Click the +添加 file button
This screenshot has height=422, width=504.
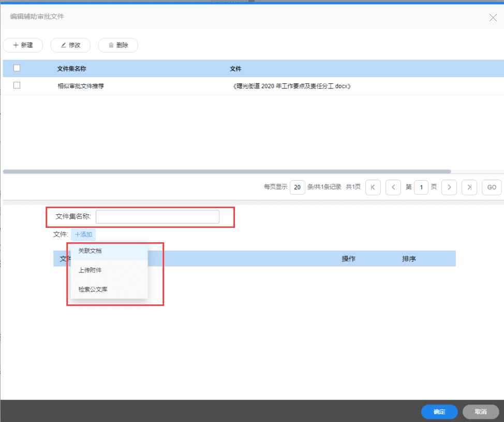pyautogui.click(x=83, y=235)
